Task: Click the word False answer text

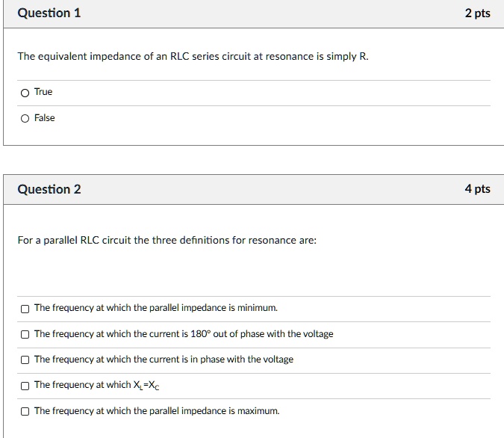Action: pyautogui.click(x=45, y=118)
